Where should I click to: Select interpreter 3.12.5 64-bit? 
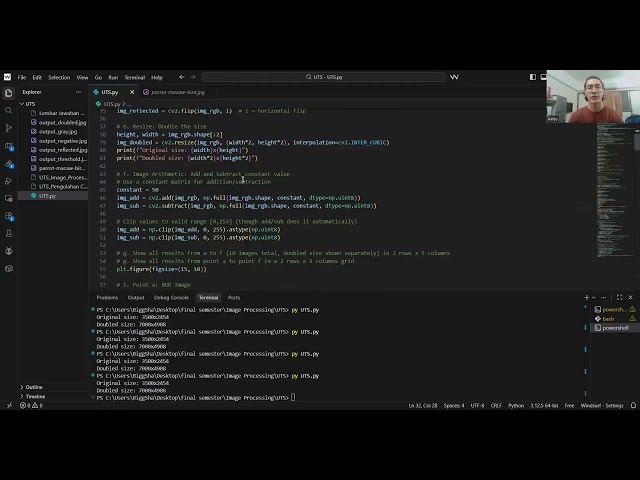544,405
